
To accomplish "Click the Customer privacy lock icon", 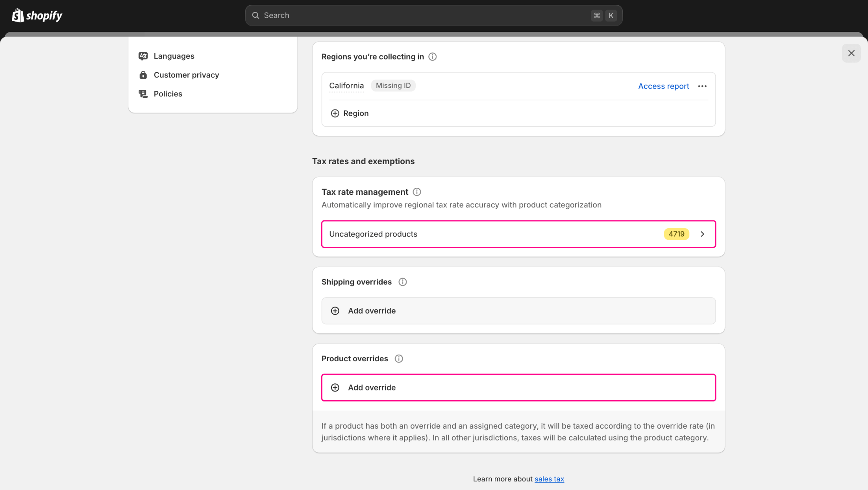I will 143,75.
